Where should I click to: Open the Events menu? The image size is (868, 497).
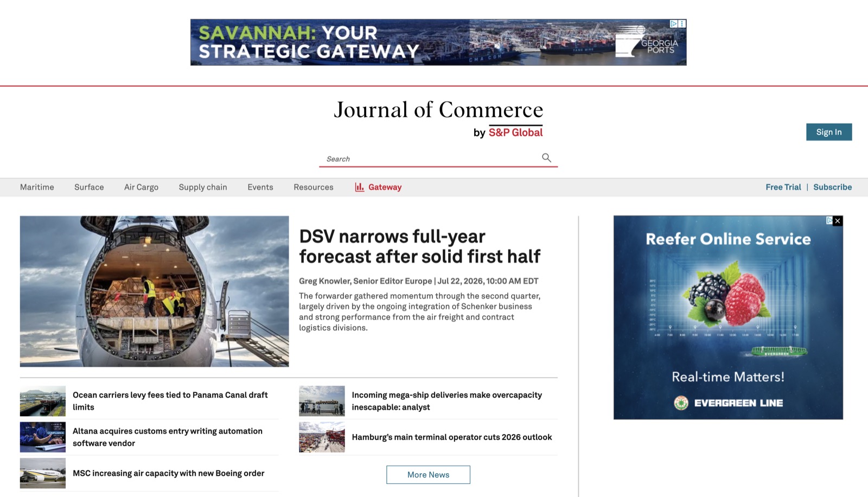point(260,187)
